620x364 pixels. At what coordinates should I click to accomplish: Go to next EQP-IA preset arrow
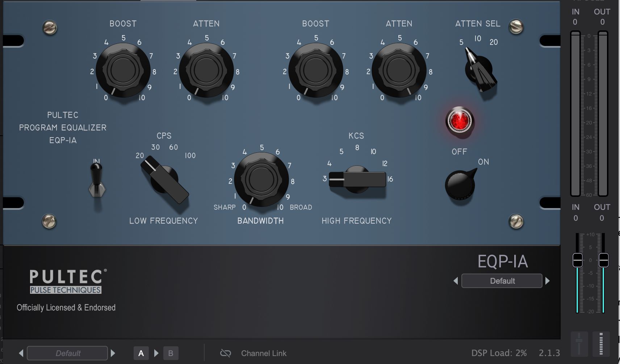548,281
